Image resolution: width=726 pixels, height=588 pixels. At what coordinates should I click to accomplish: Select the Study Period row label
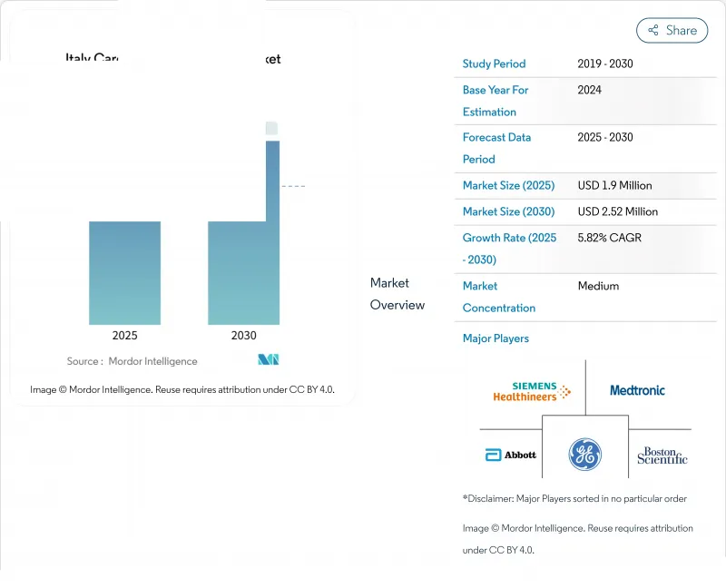click(x=494, y=64)
